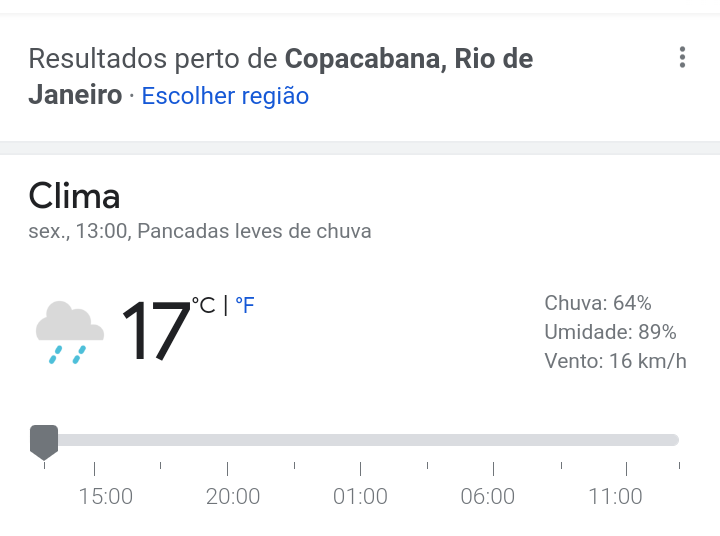This screenshot has width=720, height=536.
Task: Click the Umidade: 89% value
Action: pos(610,332)
